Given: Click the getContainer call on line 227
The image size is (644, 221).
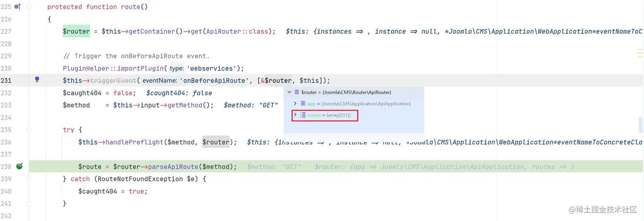Looking at the screenshot, I should (152, 32).
